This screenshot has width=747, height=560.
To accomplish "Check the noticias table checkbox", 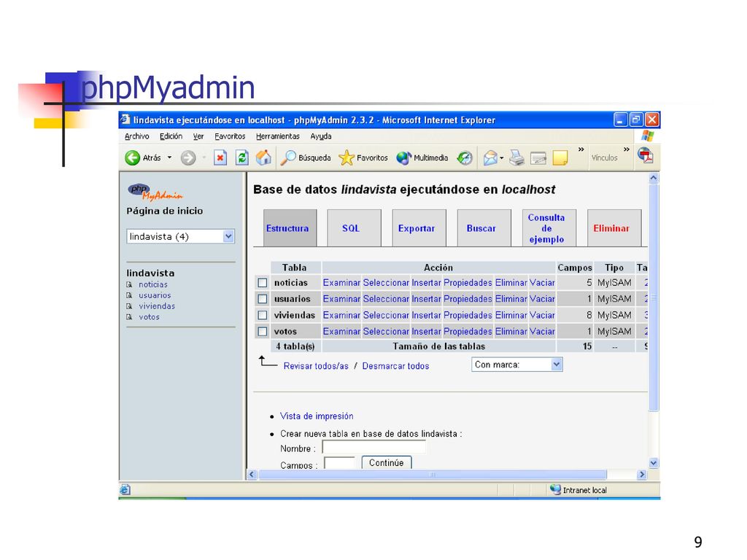I will coord(263,283).
